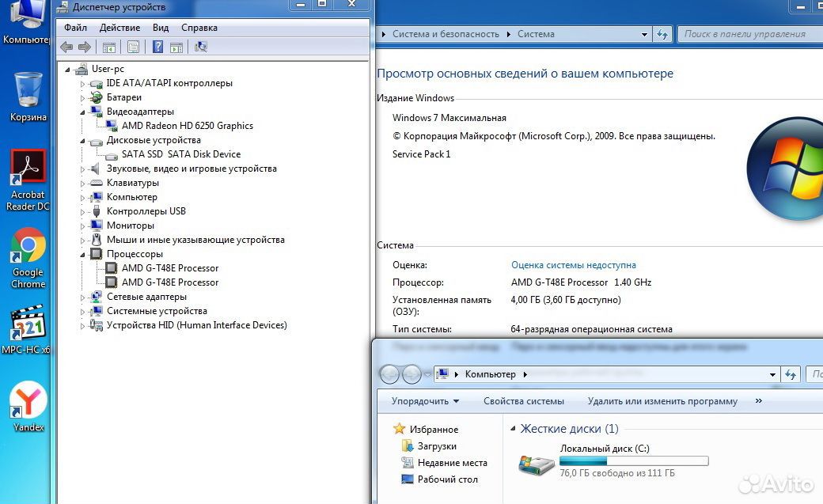Open Acrobat Reader DC desktop shortcut
823x504 pixels.
point(28,180)
